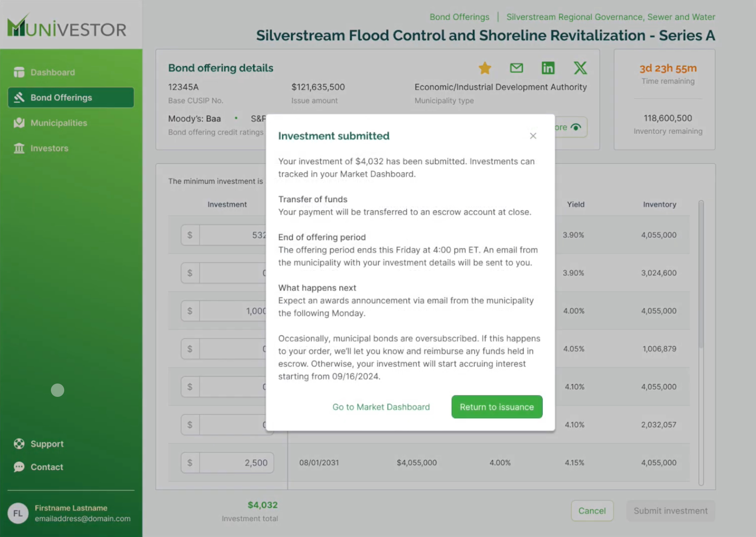Click the investment field showing 2,500

click(236, 463)
